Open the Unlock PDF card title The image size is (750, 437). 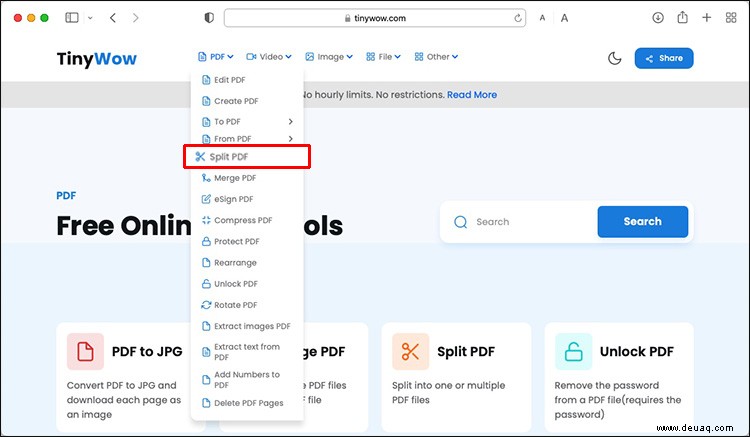click(637, 351)
